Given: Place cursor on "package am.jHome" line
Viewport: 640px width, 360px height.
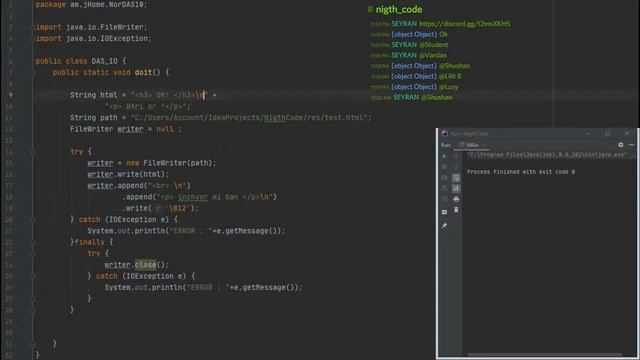Looking at the screenshot, I should tap(91, 5).
